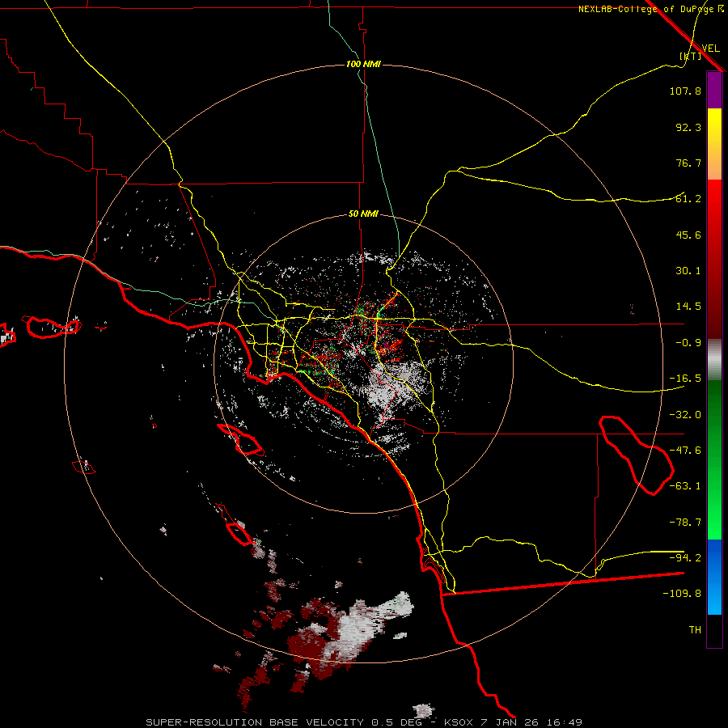Image resolution: width=728 pixels, height=728 pixels.
Task: Click the 45.6 velocity scale value
Action: coord(688,235)
